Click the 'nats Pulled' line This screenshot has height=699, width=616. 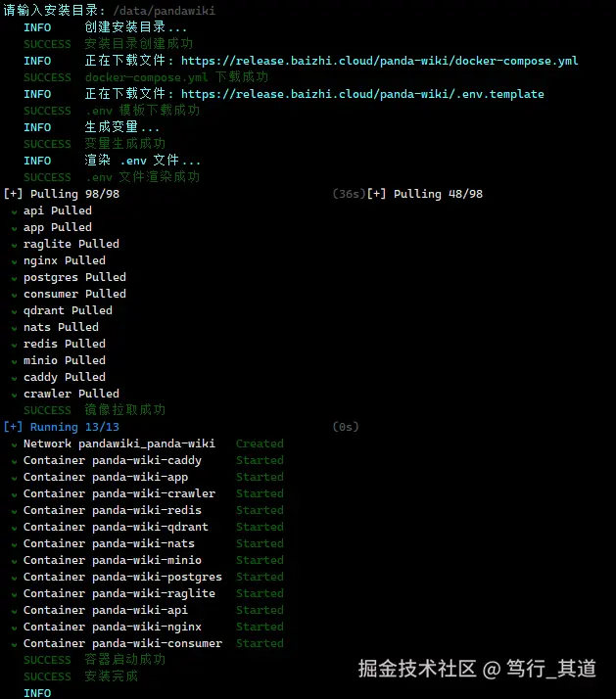61,327
